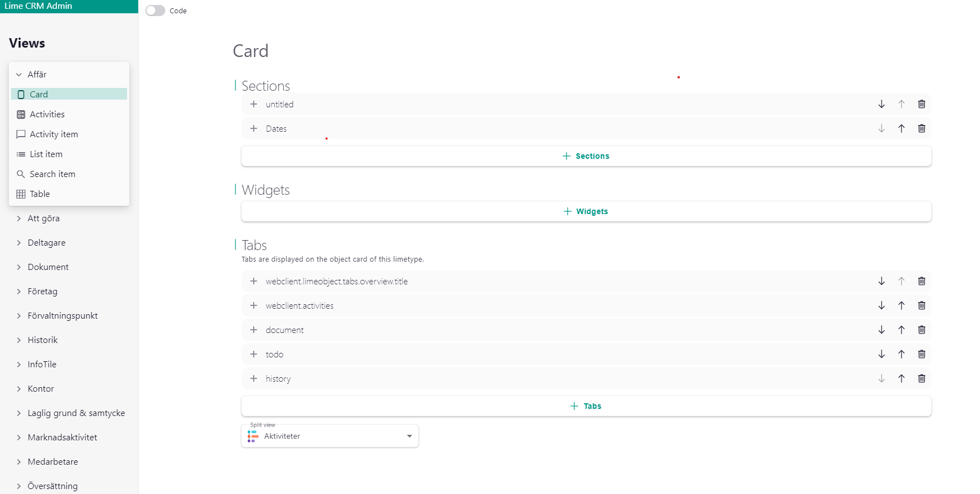Move todo tab down
The width and height of the screenshot is (980, 494).
[x=882, y=354]
